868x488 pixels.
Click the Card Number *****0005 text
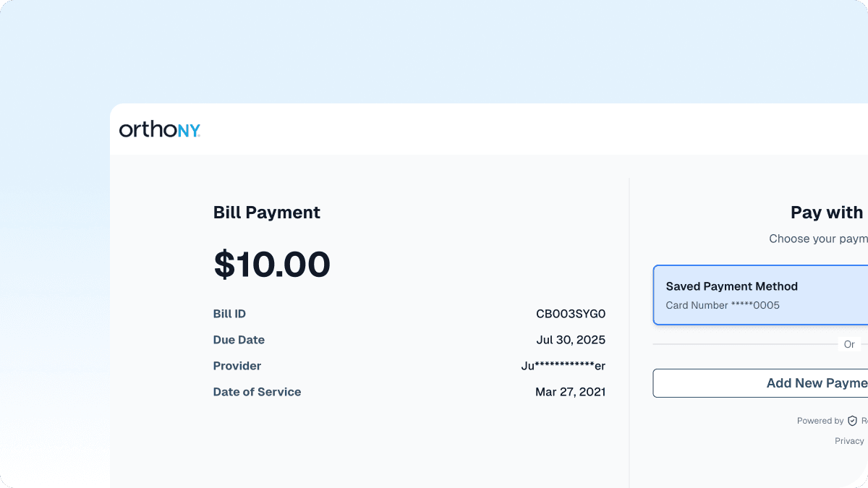point(723,305)
